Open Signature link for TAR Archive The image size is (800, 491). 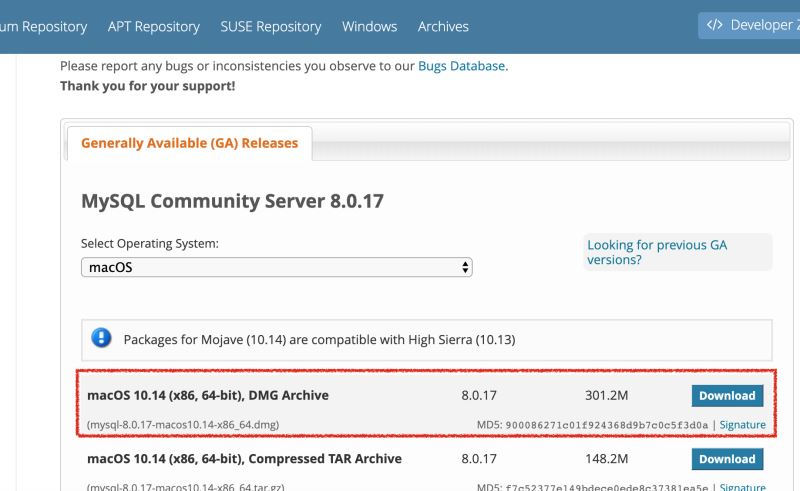(742, 487)
